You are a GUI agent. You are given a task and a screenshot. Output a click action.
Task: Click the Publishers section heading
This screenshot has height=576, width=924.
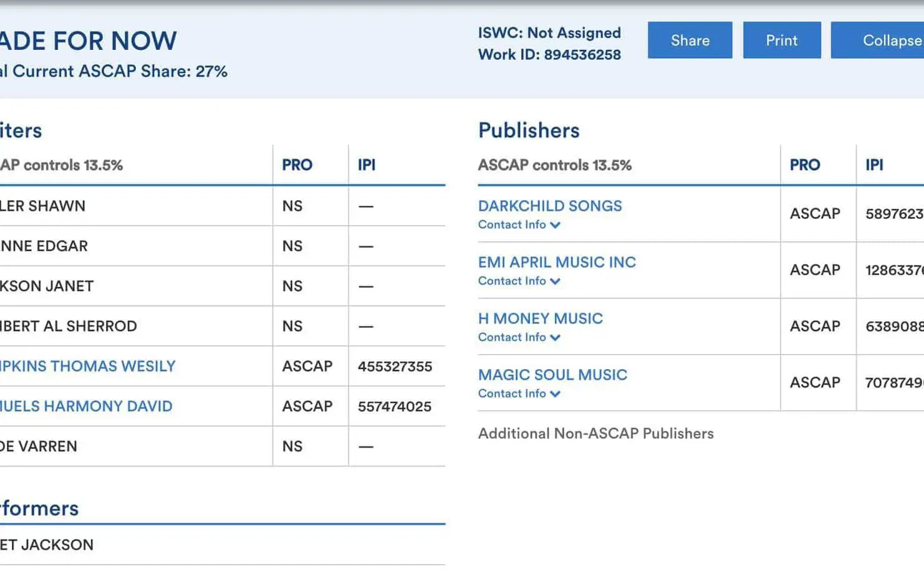click(x=529, y=130)
